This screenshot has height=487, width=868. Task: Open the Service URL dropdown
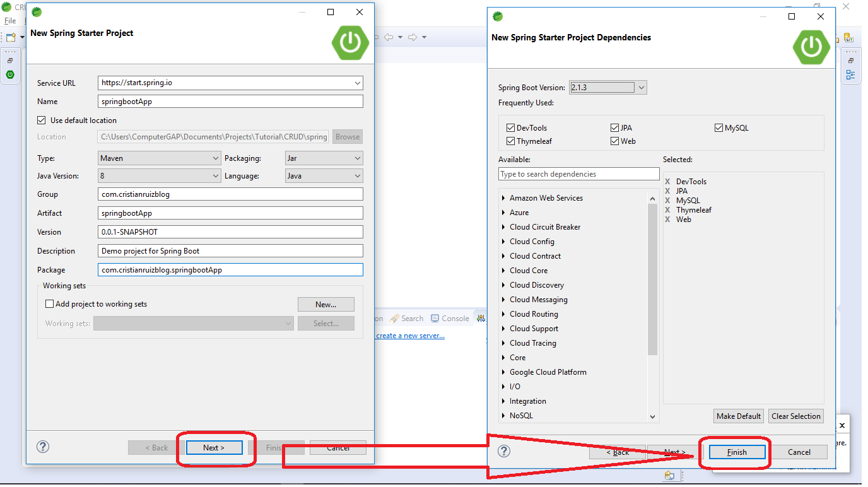tap(357, 83)
